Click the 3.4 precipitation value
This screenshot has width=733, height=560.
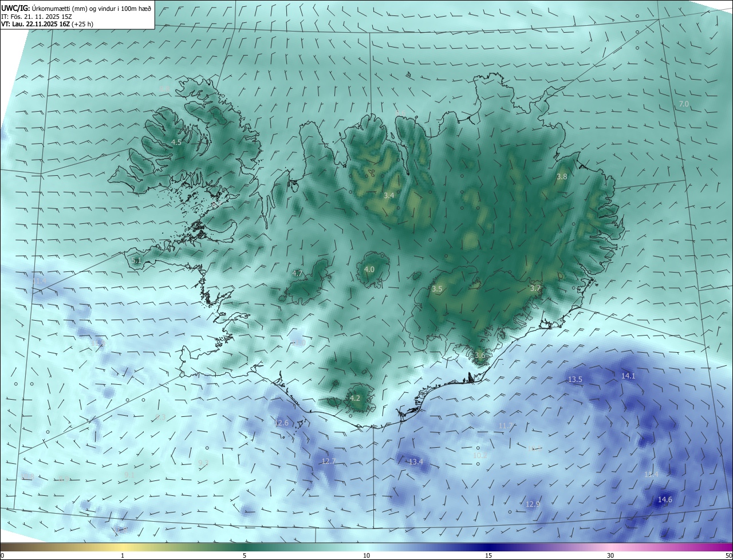(x=389, y=196)
